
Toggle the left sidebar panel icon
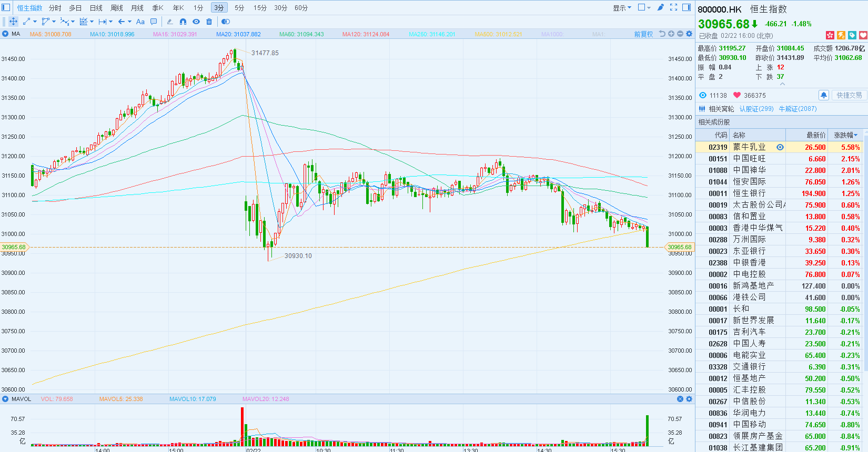click(6, 7)
